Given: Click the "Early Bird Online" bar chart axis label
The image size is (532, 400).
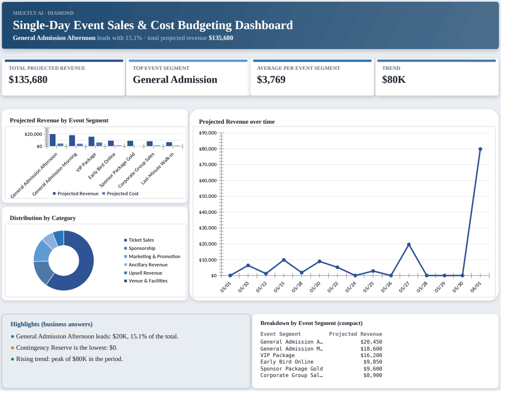Looking at the screenshot, I should point(102,166).
